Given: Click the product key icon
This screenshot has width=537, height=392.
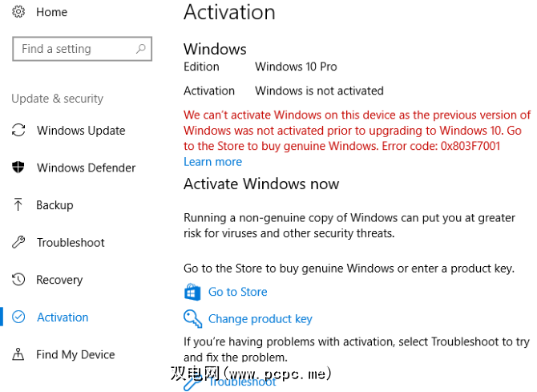Looking at the screenshot, I should click(x=192, y=318).
